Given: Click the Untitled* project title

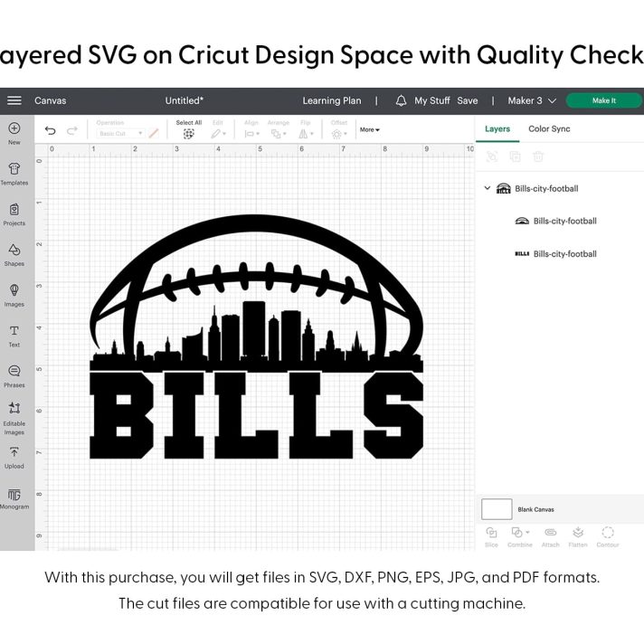Looking at the screenshot, I should pos(184,100).
